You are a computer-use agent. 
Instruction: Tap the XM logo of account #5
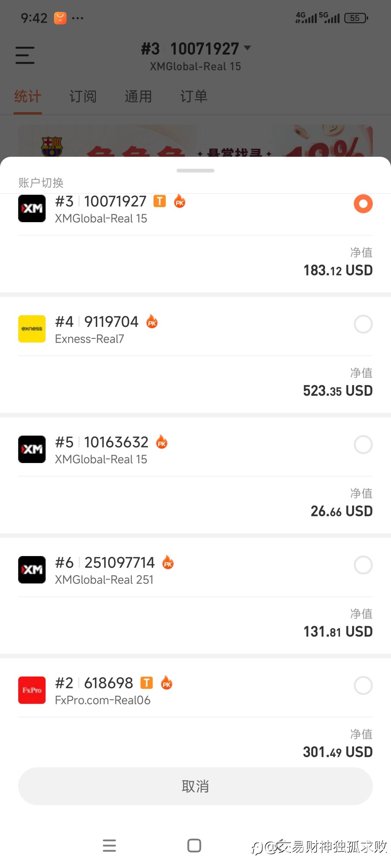pos(32,449)
